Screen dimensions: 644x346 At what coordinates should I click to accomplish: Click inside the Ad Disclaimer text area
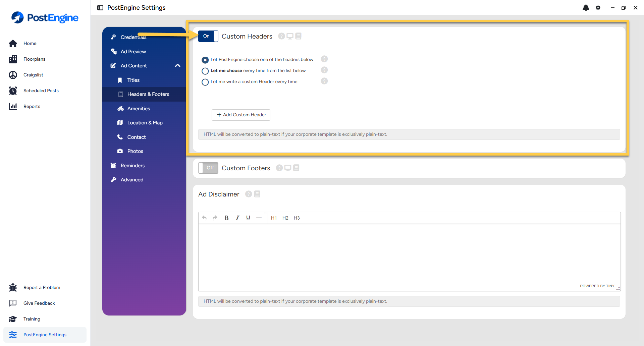tap(409, 252)
